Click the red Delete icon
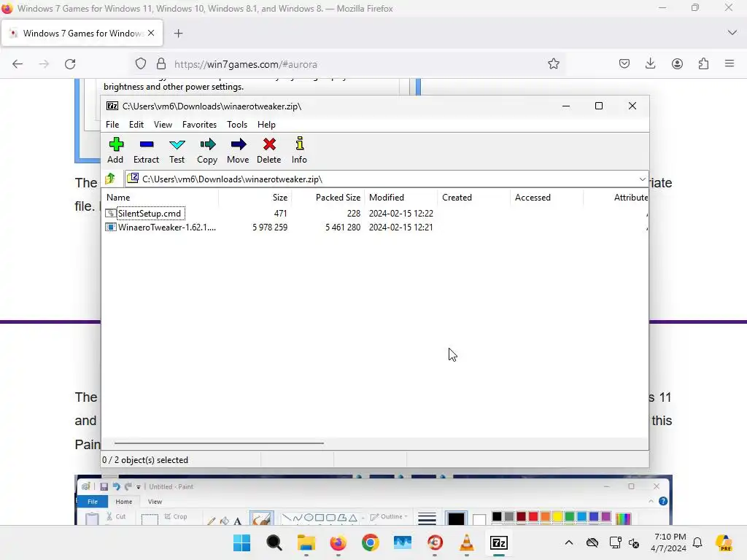This screenshot has height=560, width=747. tap(269, 150)
